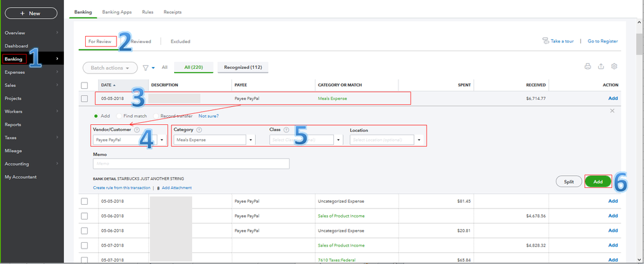Viewport: 644px width, 264px height.
Task: Switch to the Rules tab
Action: [148, 12]
